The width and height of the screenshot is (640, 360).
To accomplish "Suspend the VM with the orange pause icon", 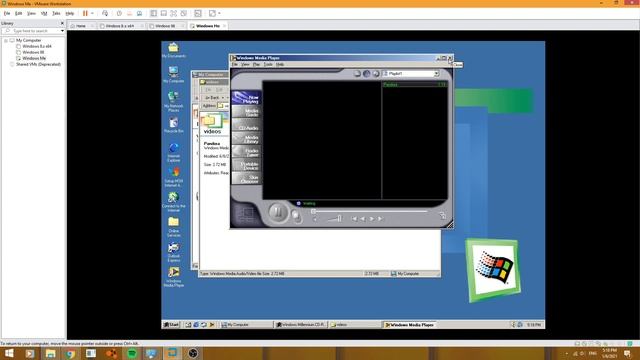I will coord(85,13).
